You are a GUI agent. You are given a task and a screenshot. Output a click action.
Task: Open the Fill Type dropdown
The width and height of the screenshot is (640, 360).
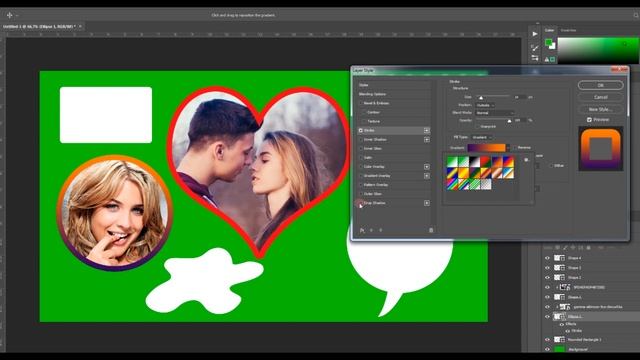(x=482, y=138)
